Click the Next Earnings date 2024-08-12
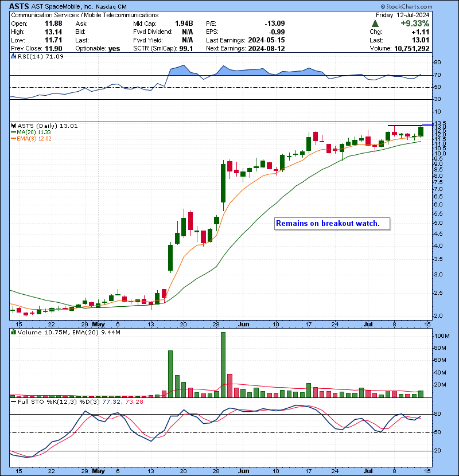The image size is (459, 476). pos(266,49)
